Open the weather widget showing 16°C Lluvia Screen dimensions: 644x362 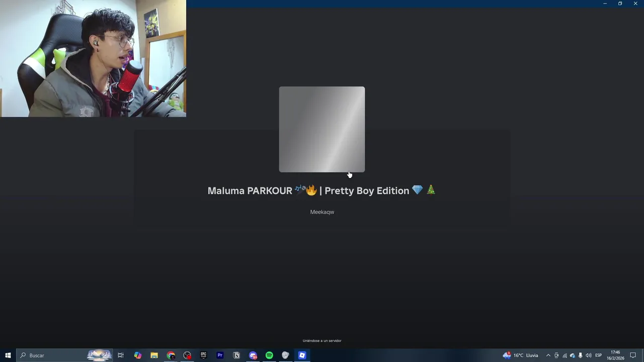[x=520, y=355]
